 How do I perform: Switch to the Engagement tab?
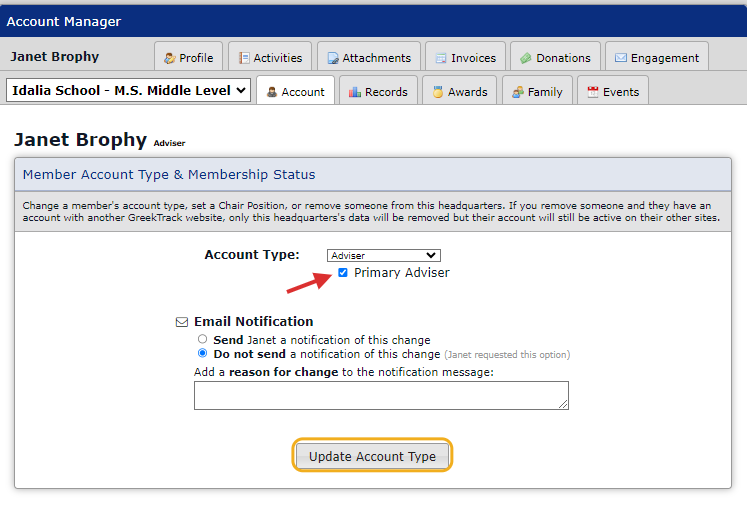click(657, 58)
